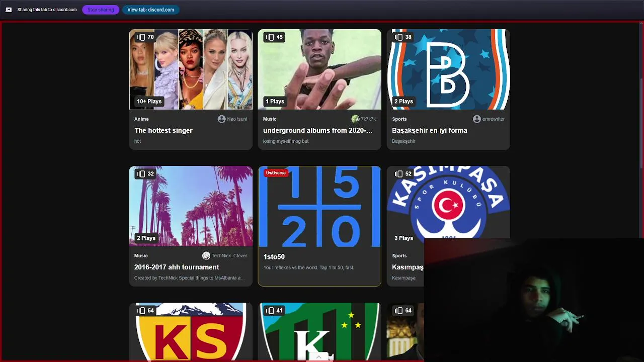This screenshot has width=644, height=362.
Task: Click underground albums from 2020 title
Action: 318,130
